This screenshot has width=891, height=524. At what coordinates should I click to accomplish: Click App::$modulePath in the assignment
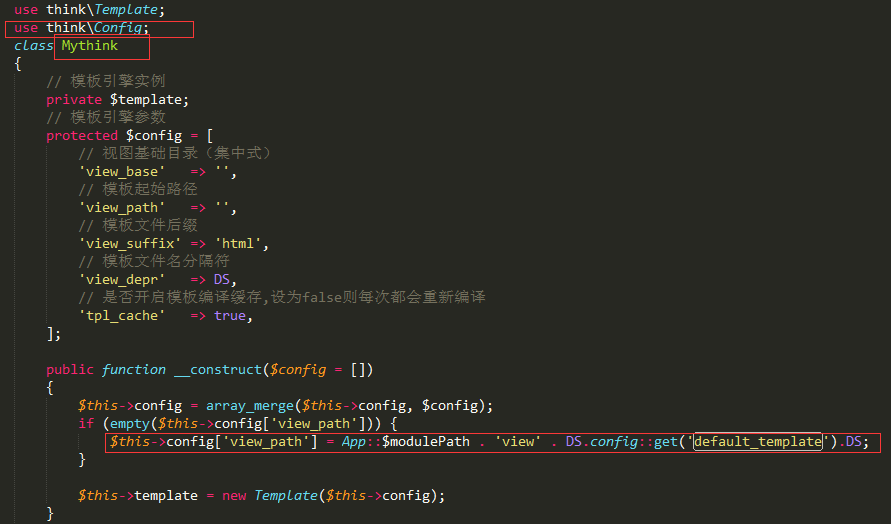tap(406, 442)
